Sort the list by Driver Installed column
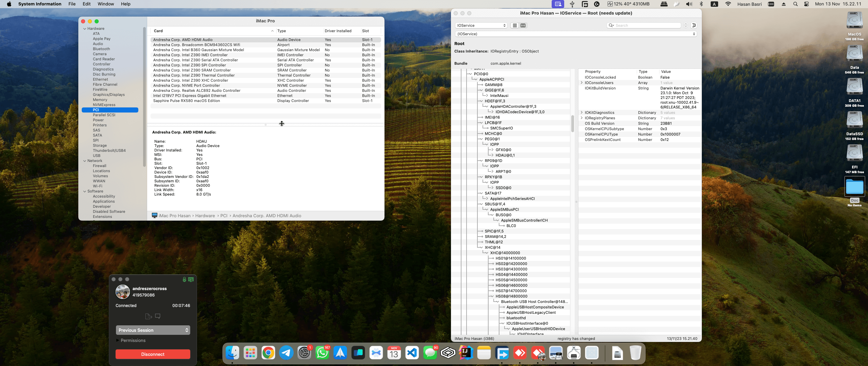Viewport: 868px width, 366px height. tap(341, 31)
